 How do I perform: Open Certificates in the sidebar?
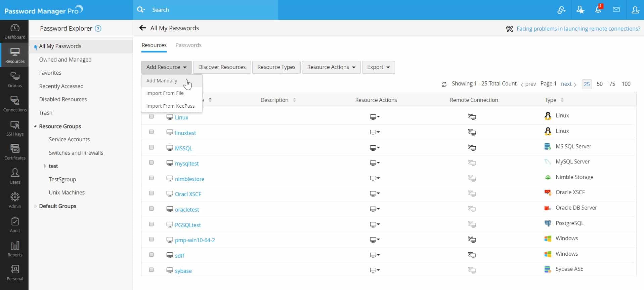(x=15, y=152)
